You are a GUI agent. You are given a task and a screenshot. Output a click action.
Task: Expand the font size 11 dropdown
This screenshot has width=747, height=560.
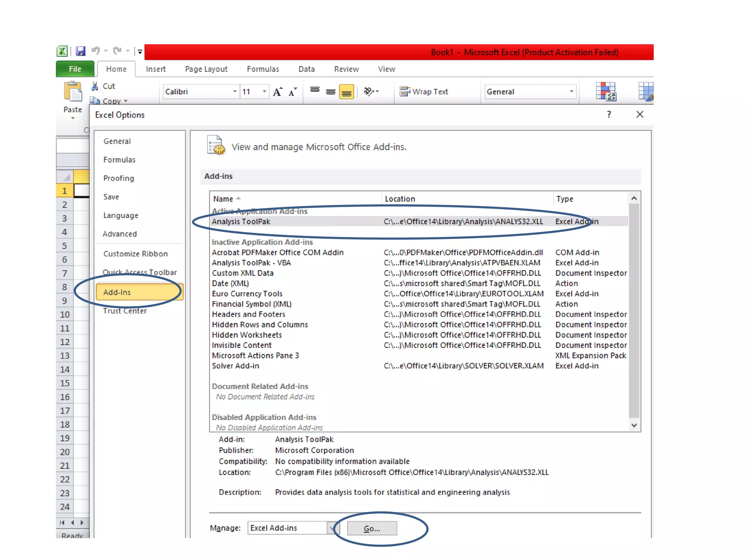(264, 92)
